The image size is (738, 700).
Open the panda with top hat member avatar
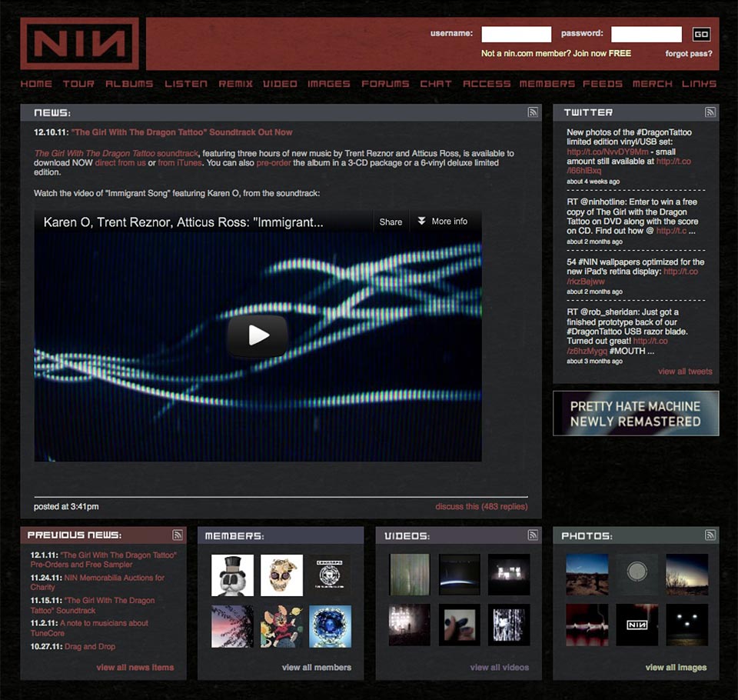pos(232,575)
